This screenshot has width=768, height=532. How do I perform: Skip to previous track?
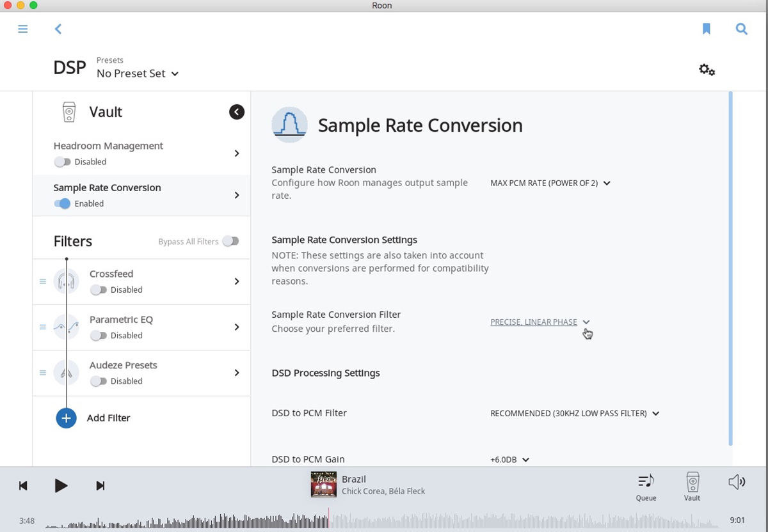click(23, 486)
